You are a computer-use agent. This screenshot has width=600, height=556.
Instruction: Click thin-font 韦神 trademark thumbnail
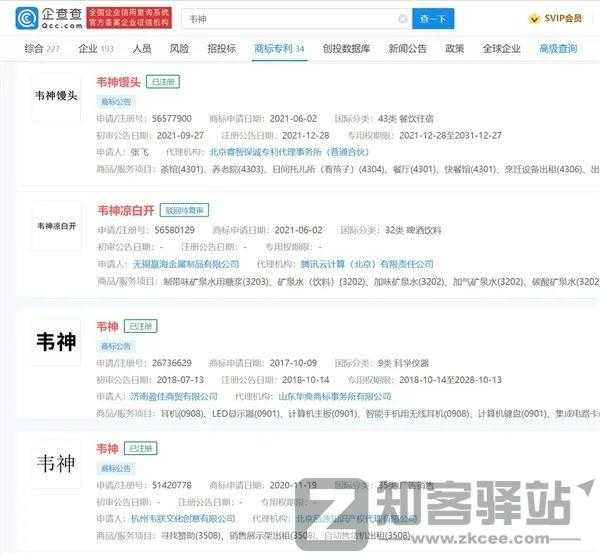click(x=56, y=463)
